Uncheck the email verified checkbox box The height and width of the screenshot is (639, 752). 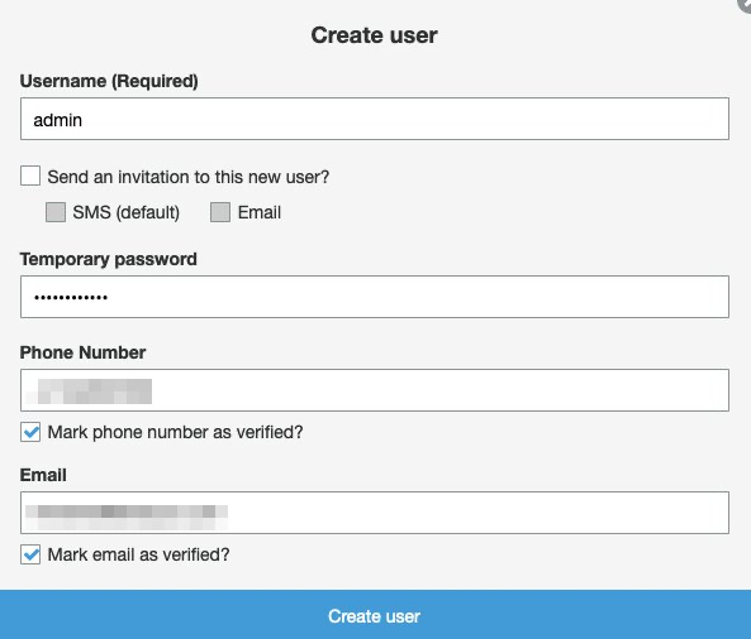pyautogui.click(x=30, y=554)
